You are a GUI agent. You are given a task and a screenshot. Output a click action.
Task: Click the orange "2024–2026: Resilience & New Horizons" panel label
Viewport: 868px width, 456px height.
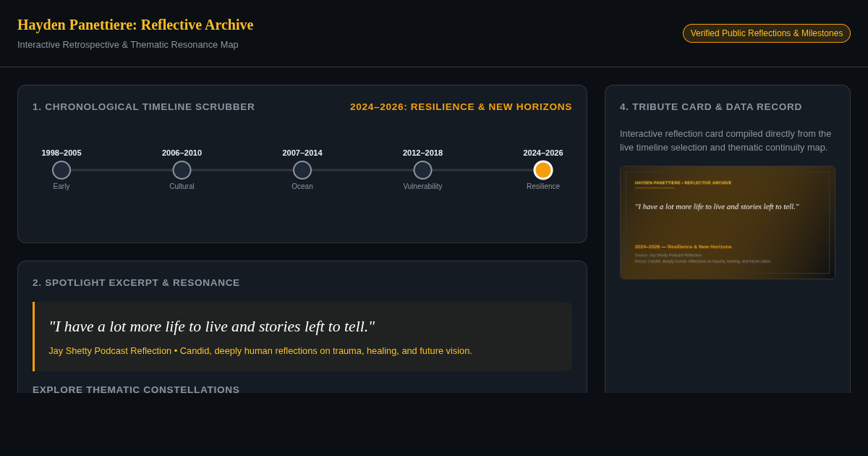tap(461, 107)
